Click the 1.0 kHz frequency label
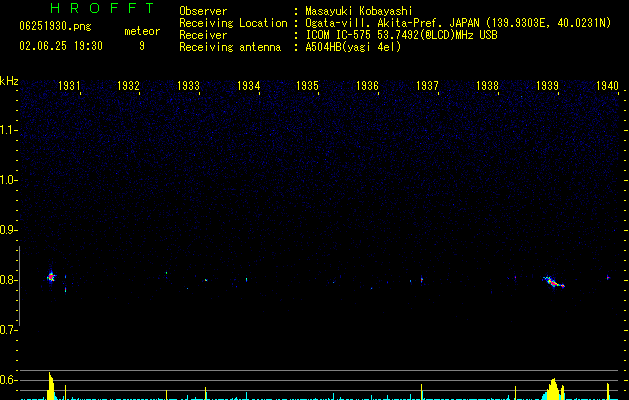The height and width of the screenshot is (400, 629). (8, 180)
